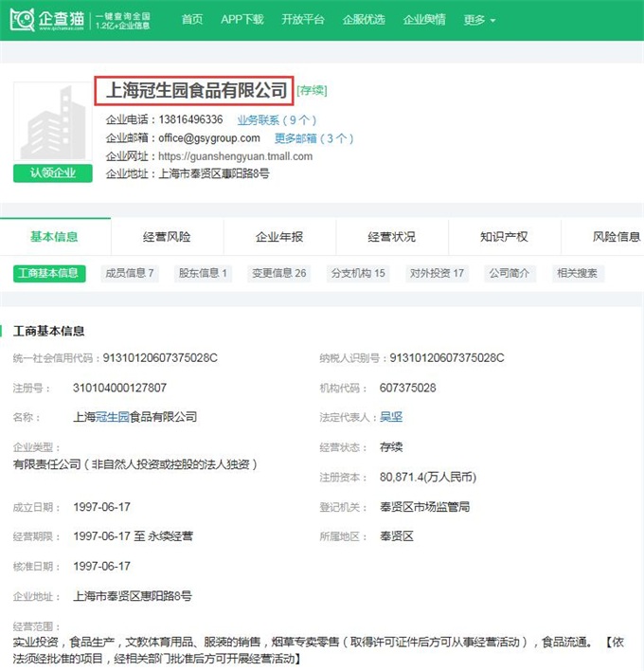
Task: Open the 公司简介 sub-tab
Action: (x=510, y=273)
